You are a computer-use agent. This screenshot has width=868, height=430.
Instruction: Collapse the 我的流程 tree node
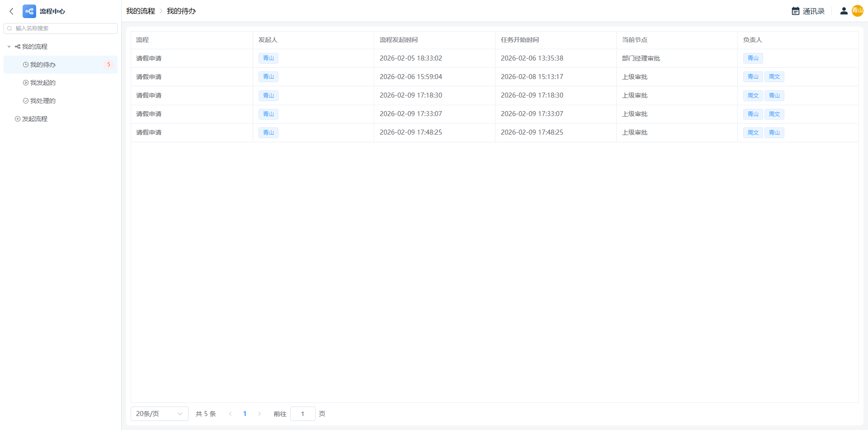pos(9,47)
